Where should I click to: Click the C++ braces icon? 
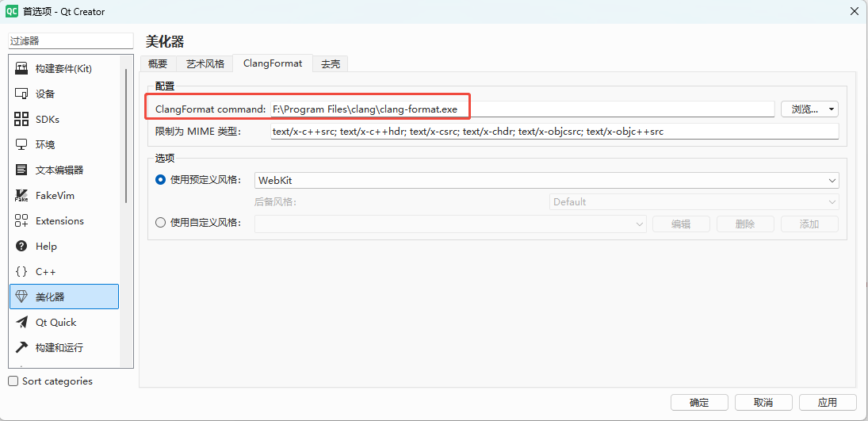tap(21, 271)
